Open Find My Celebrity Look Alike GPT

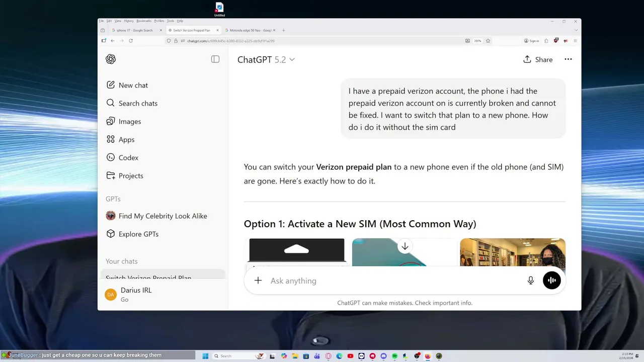pos(163,216)
